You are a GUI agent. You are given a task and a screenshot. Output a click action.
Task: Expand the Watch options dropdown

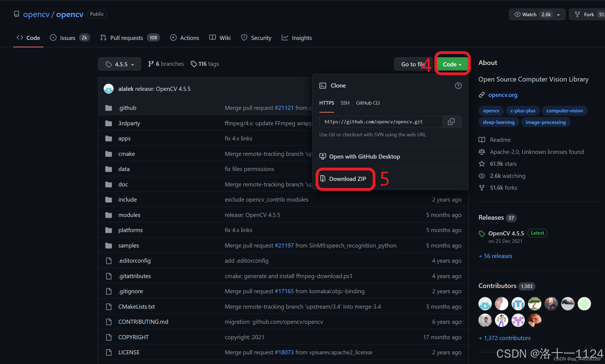point(558,15)
